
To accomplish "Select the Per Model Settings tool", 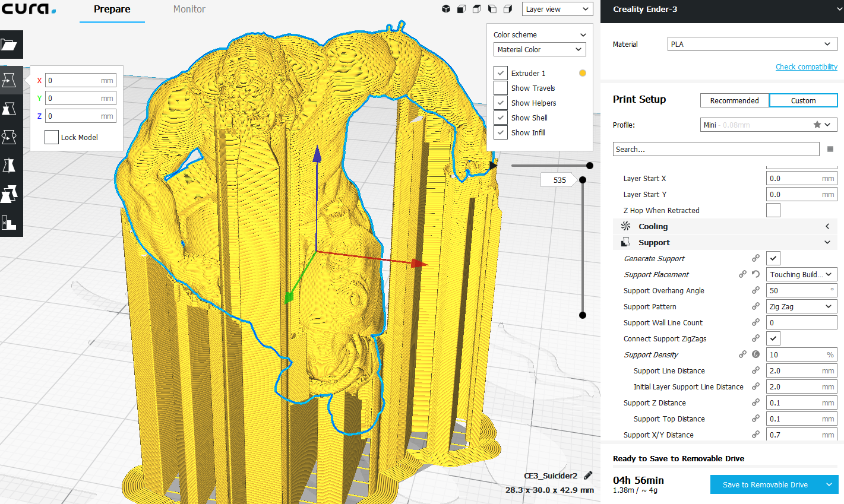I will [x=10, y=194].
